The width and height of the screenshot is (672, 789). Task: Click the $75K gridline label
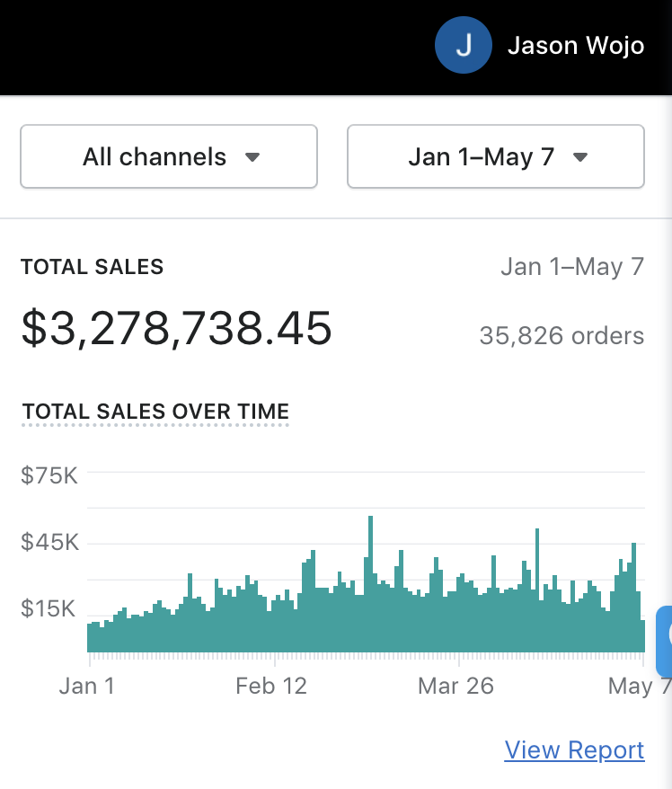pyautogui.click(x=49, y=475)
